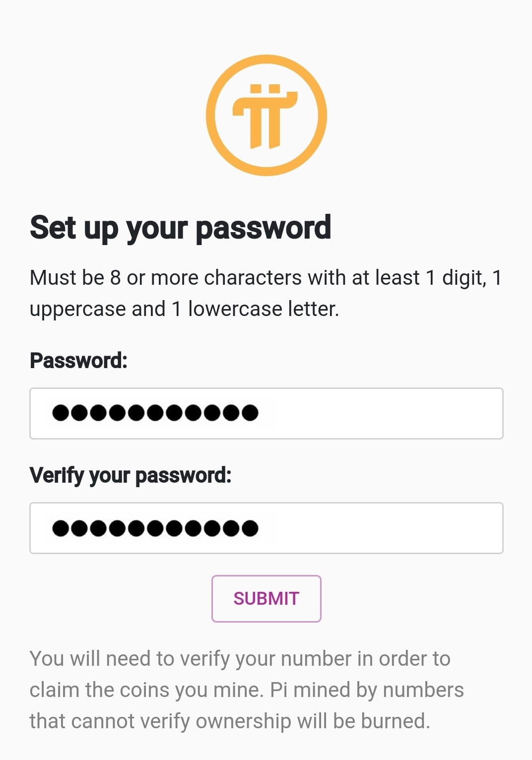Click the word "Must" in the requirements
532x760 pixels.
[x=52, y=278]
